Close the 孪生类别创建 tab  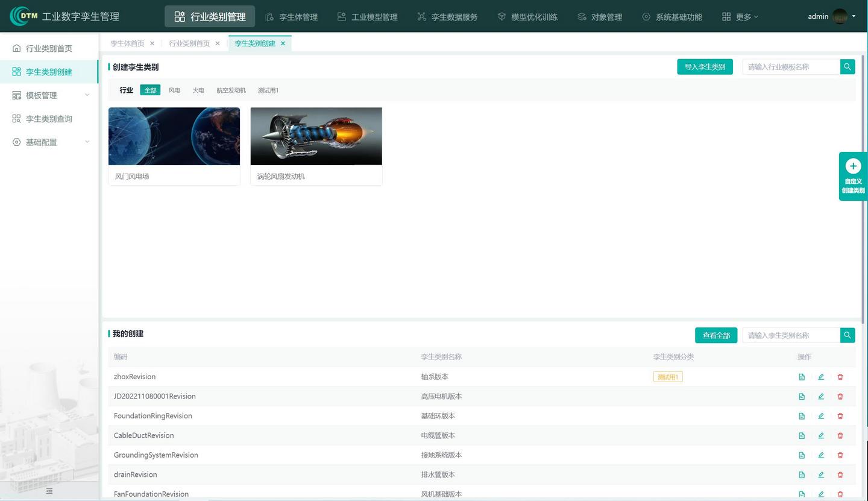(283, 43)
